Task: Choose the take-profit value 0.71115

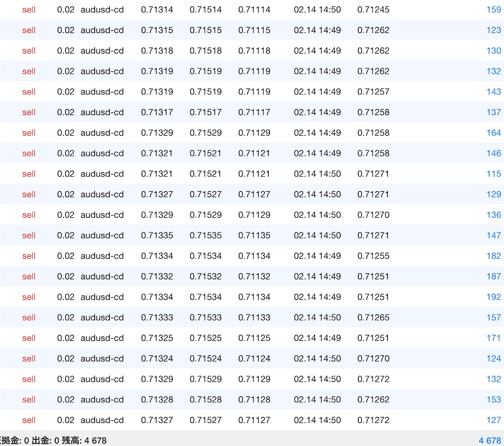Action: coord(254,30)
